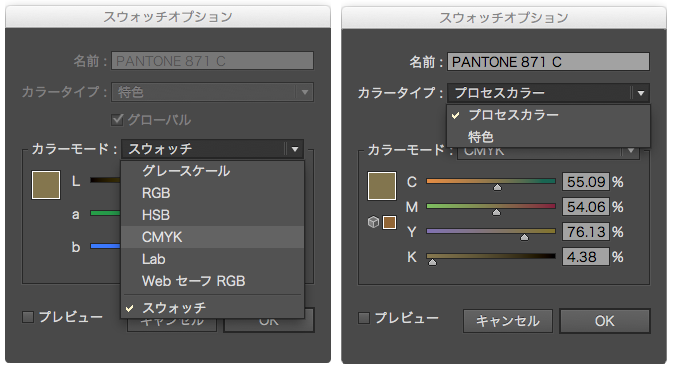
Task: Open CMYK カラーモード dropdown in right dialog
Action: click(x=548, y=152)
